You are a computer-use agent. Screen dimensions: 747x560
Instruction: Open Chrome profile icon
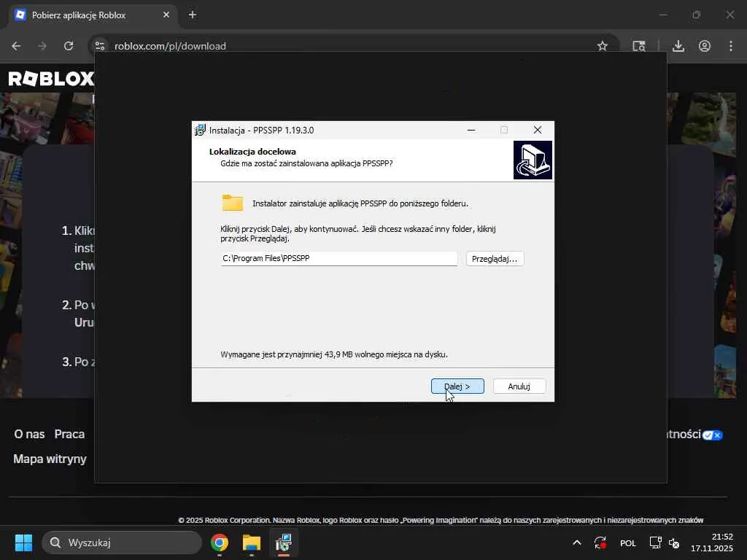[705, 46]
